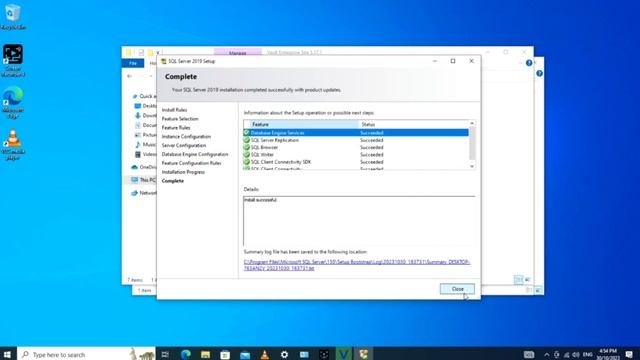Click the Server Configuration step
The height and width of the screenshot is (360, 640).
[x=184, y=145]
